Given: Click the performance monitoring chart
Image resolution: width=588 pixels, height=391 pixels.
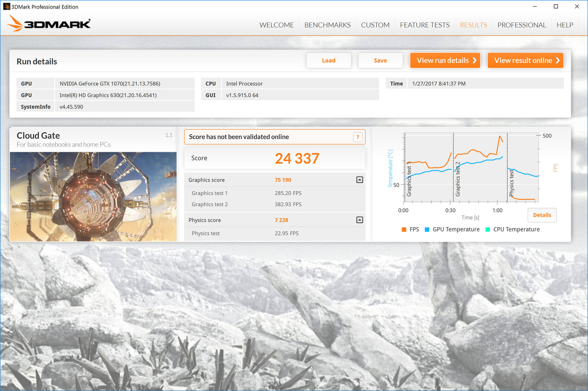Looking at the screenshot, I should click(471, 167).
